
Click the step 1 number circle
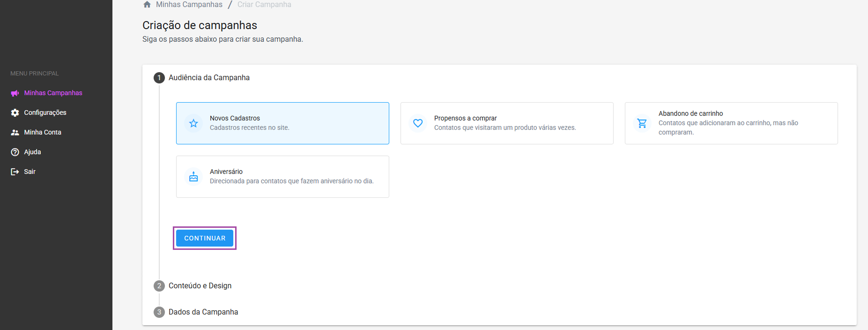(x=159, y=78)
